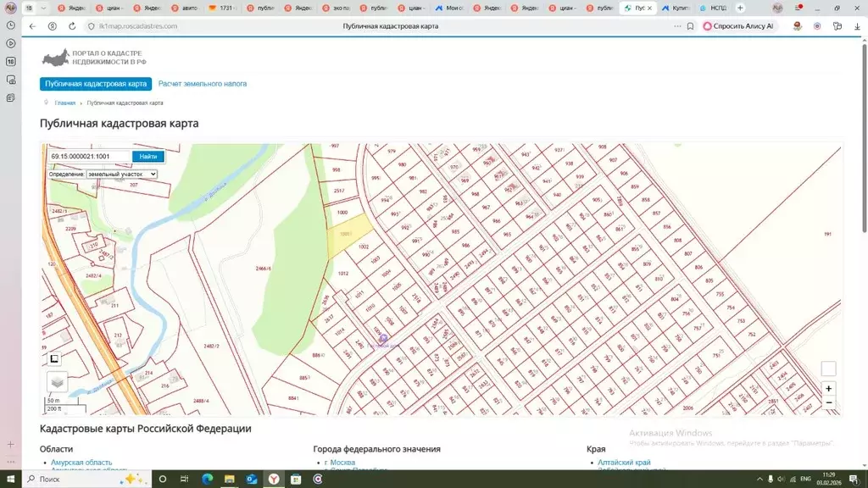Click the browser back arrow
This screenshot has width=868, height=488.
[x=32, y=26]
